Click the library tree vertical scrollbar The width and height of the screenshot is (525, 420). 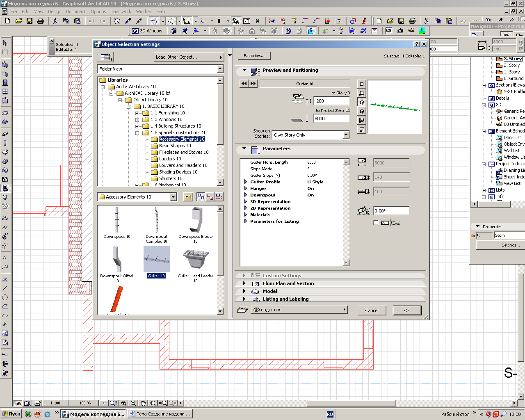(220, 131)
